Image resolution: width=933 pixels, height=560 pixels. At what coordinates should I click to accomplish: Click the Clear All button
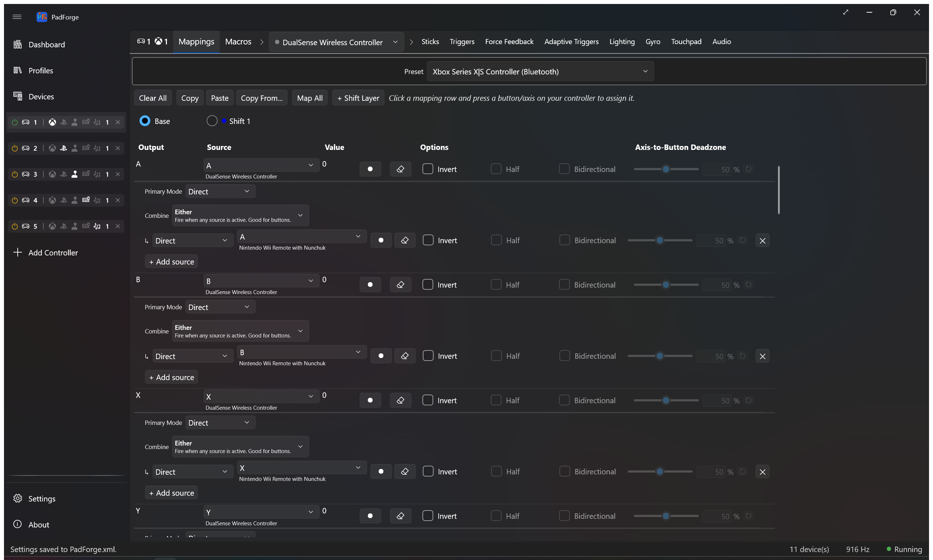pyautogui.click(x=152, y=98)
